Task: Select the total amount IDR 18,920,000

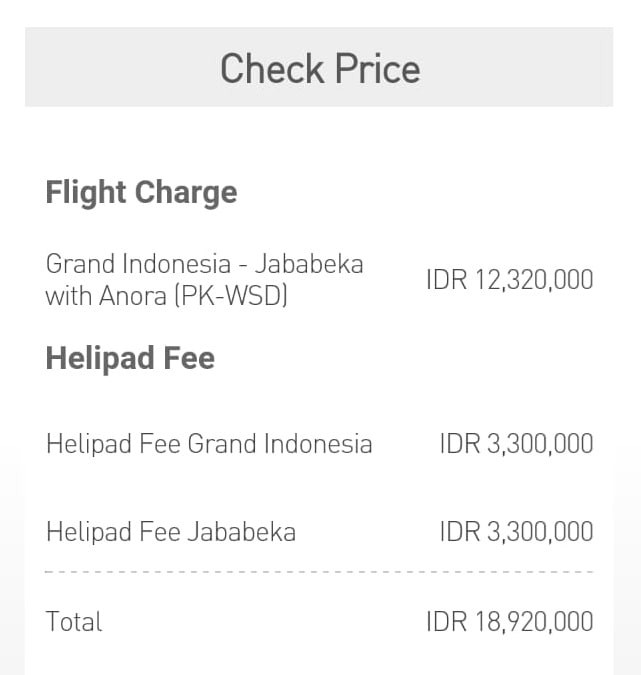Action: (x=509, y=622)
